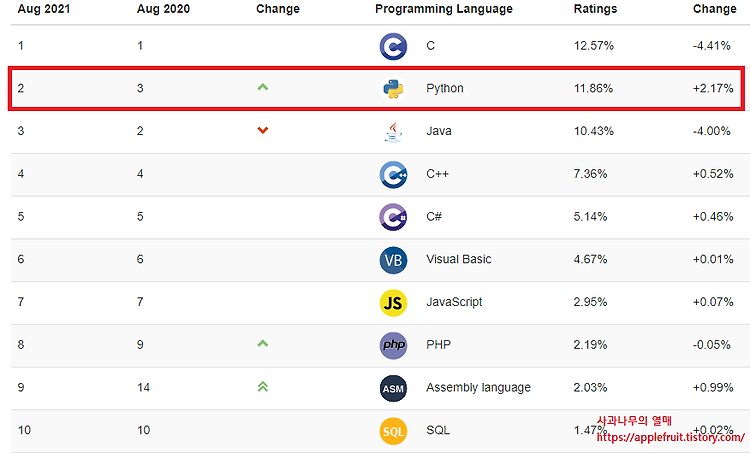Click the Java coffee cup icon
The image size is (750, 453).
point(393,132)
